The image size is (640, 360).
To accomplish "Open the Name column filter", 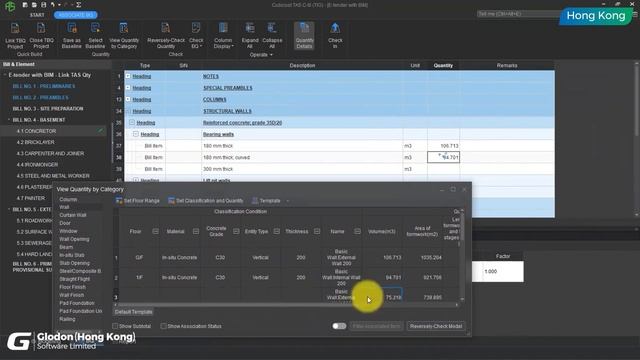I will pos(357,231).
